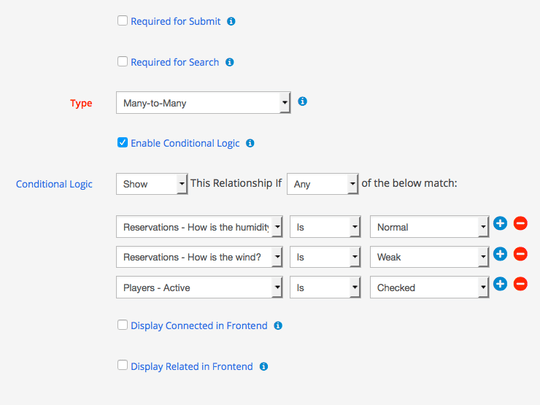Delete the Players - Active condition row
The image size is (540, 405).
[x=520, y=284]
